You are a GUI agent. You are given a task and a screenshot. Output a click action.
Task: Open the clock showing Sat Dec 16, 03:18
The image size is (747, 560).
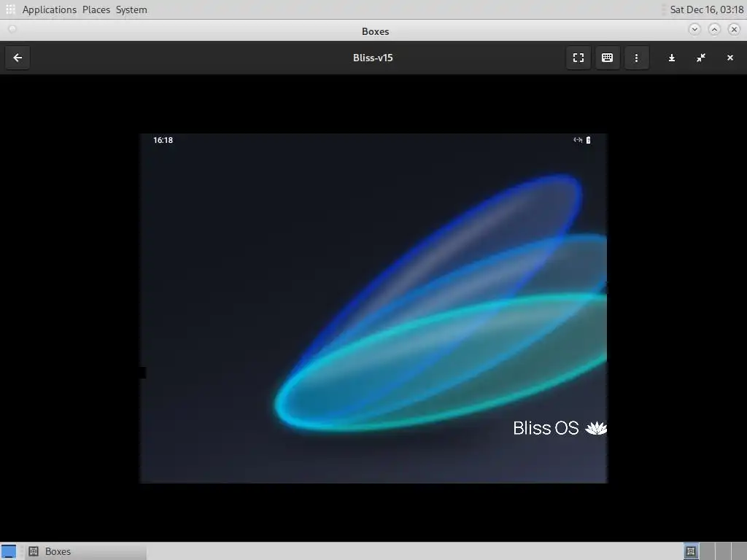point(706,9)
